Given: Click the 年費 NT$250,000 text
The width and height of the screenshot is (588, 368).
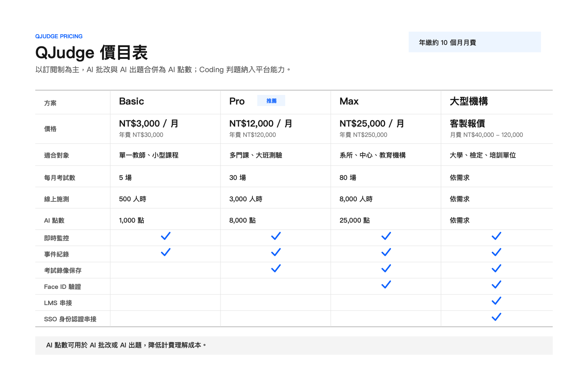Looking at the screenshot, I should (363, 135).
